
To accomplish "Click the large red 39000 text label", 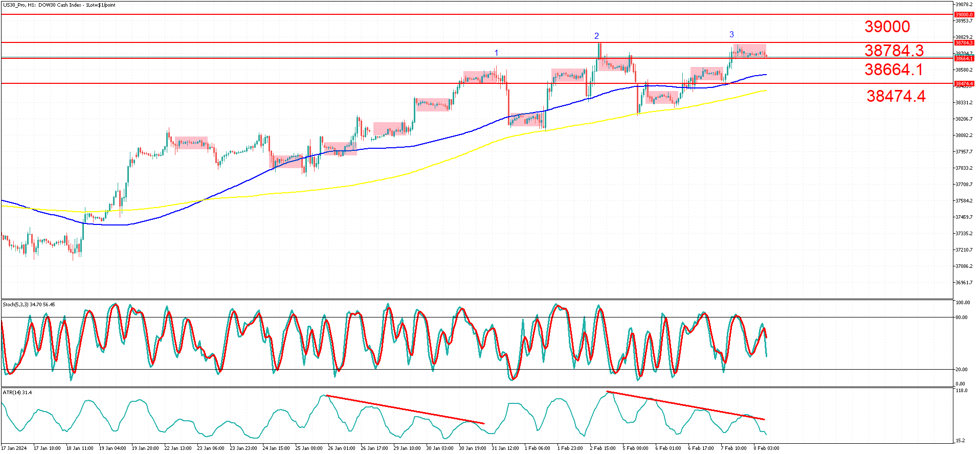I will [x=887, y=27].
